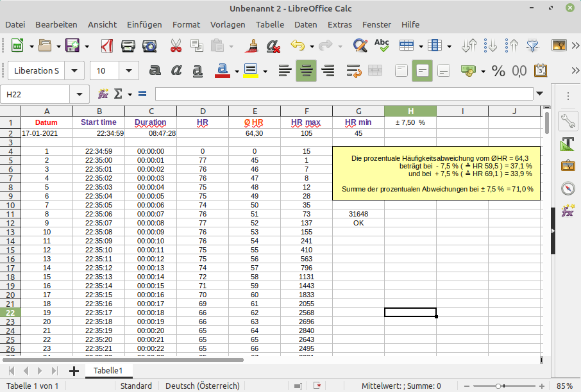Click the formula equals sign icon
The width and height of the screenshot is (581, 392).
[142, 94]
